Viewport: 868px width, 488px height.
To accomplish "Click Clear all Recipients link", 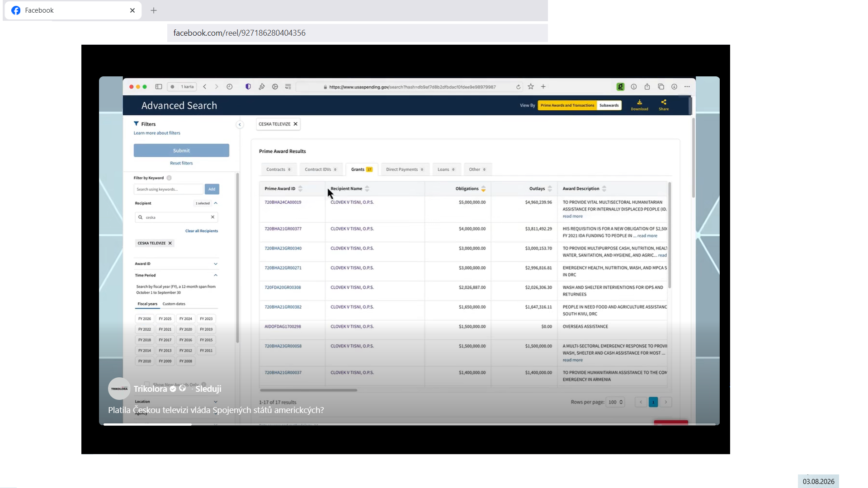I will click(x=202, y=231).
